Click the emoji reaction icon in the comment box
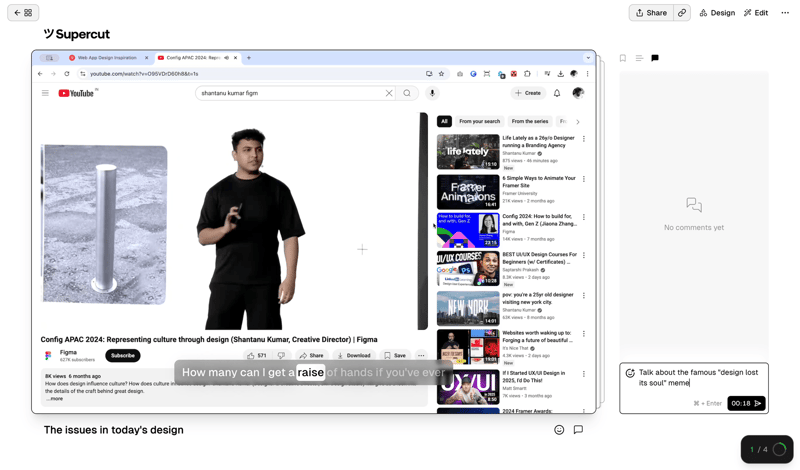The image size is (800, 470). click(x=630, y=373)
